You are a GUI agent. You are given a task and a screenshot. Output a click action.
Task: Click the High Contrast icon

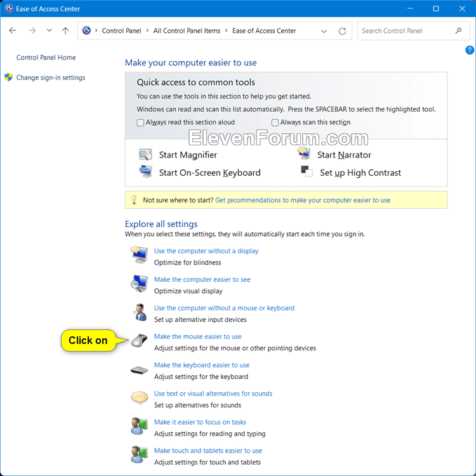click(307, 171)
